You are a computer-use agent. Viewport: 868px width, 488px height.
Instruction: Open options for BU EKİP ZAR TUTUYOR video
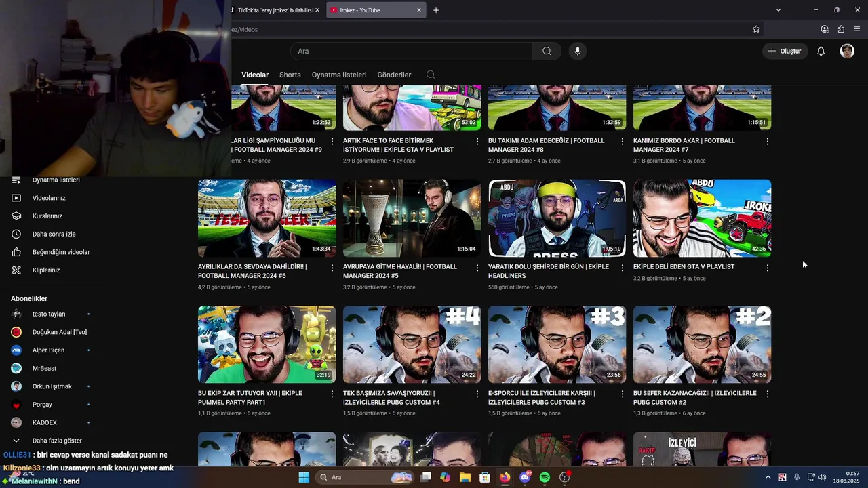pyautogui.click(x=332, y=394)
